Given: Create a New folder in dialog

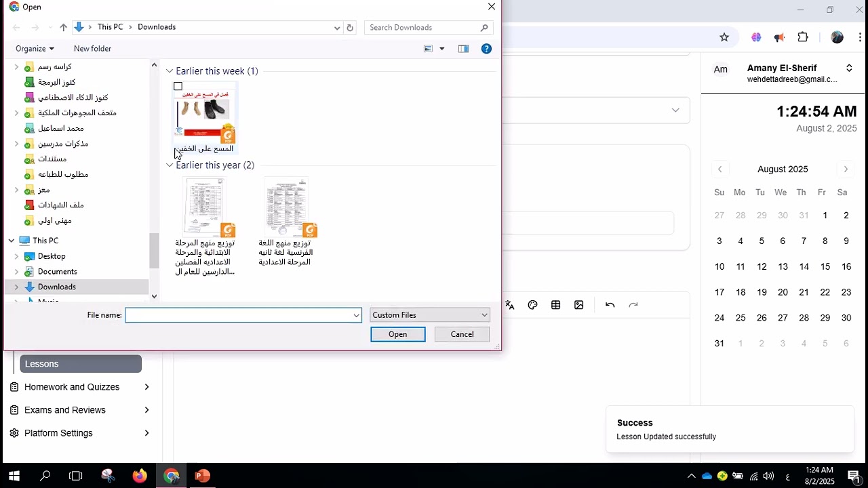Looking at the screenshot, I should 92,49.
